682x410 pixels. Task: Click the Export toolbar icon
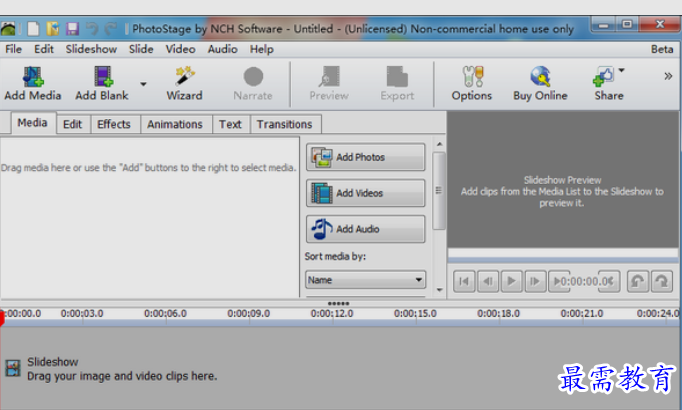pos(397,77)
